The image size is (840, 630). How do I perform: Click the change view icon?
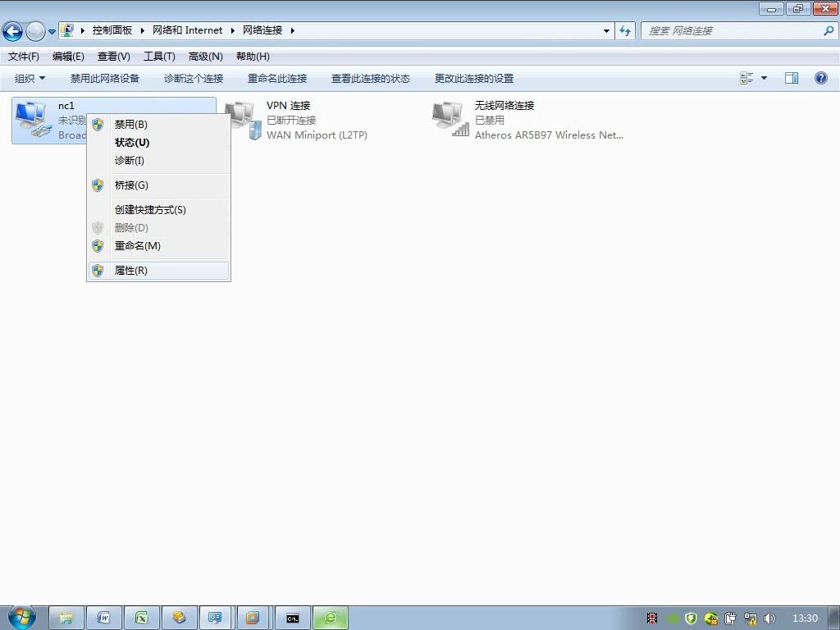[x=746, y=78]
